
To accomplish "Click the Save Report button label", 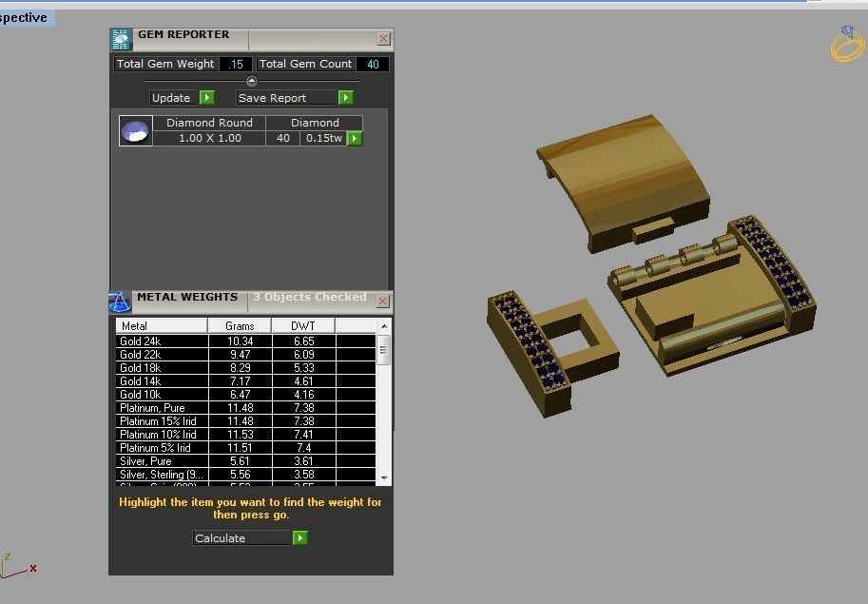I will tap(287, 97).
